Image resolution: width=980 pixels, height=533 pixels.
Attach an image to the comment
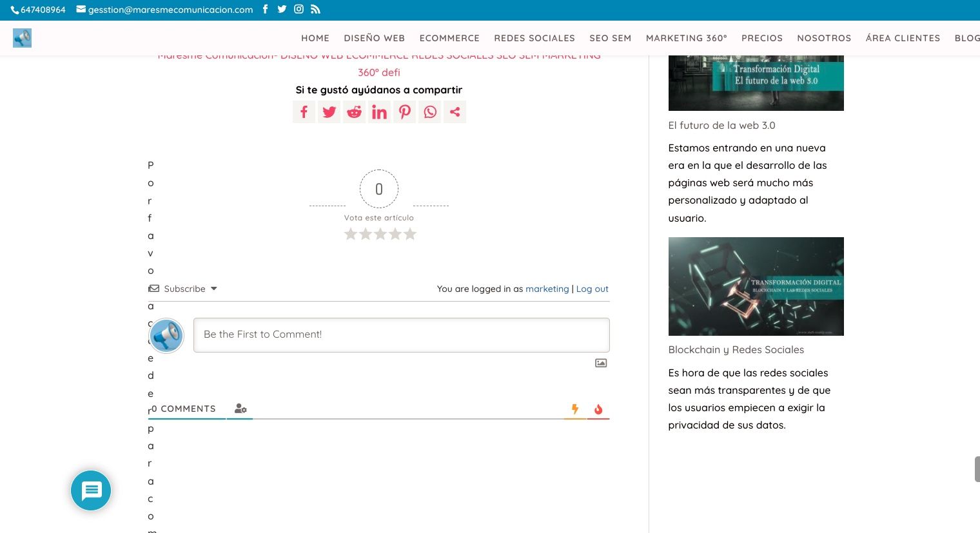(x=601, y=363)
